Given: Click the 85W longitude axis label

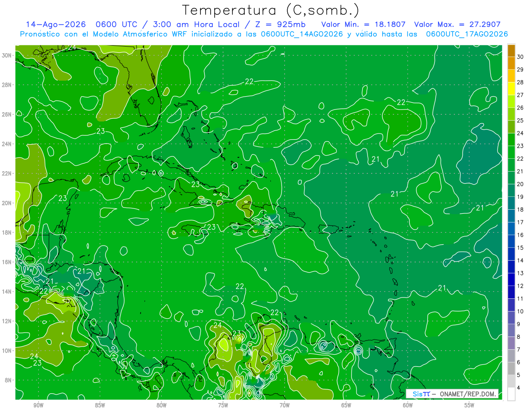Looking at the screenshot, I should pos(100,405).
